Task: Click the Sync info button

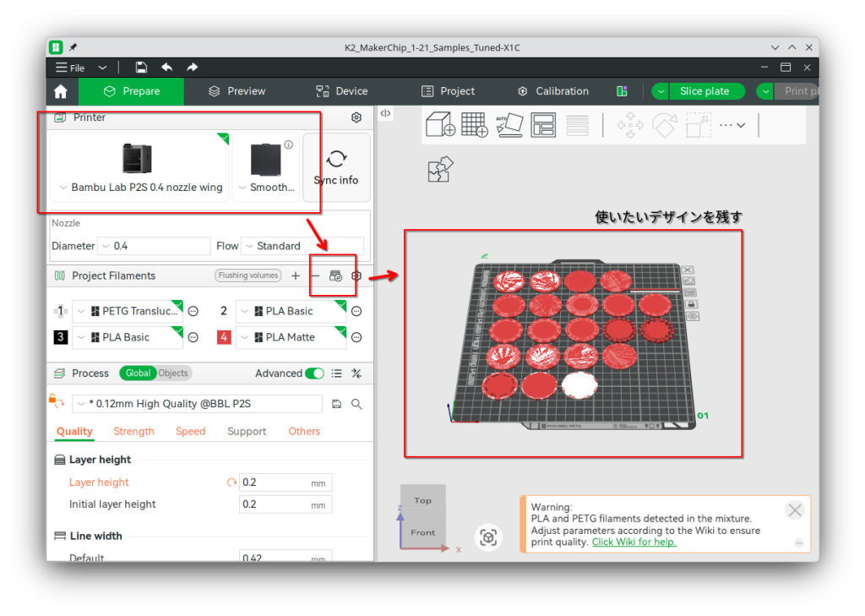Action: [336, 167]
